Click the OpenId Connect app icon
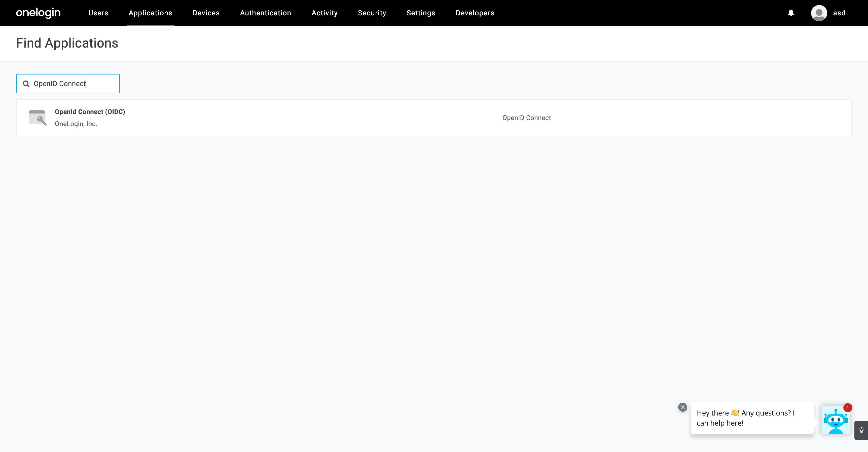Image resolution: width=868 pixels, height=452 pixels. coord(38,118)
